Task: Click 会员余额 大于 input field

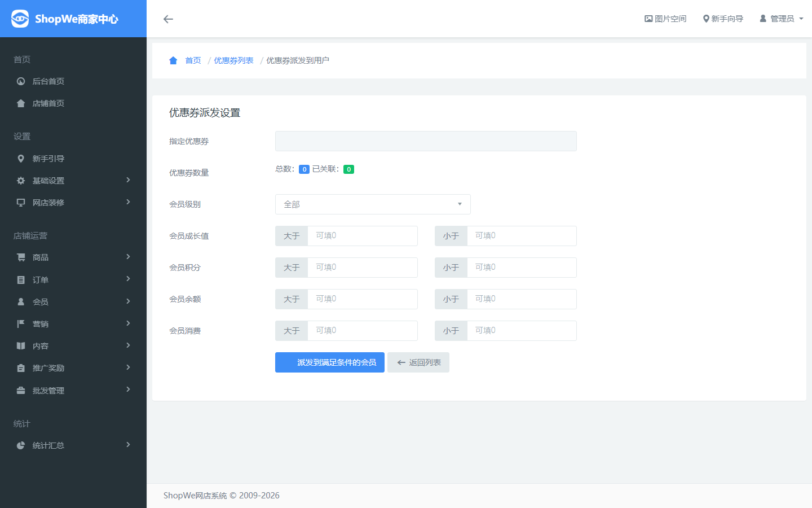Action: pos(363,299)
